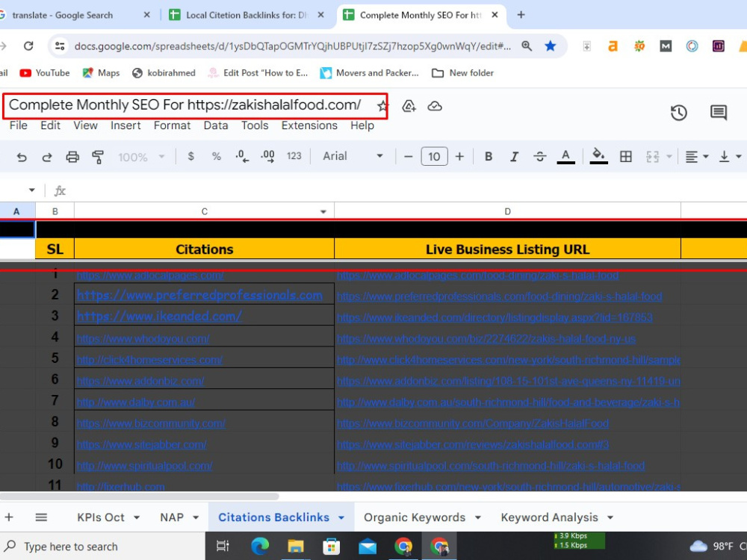Open the 100% zoom dropdown
Image resolution: width=747 pixels, height=560 pixels.
(x=141, y=157)
